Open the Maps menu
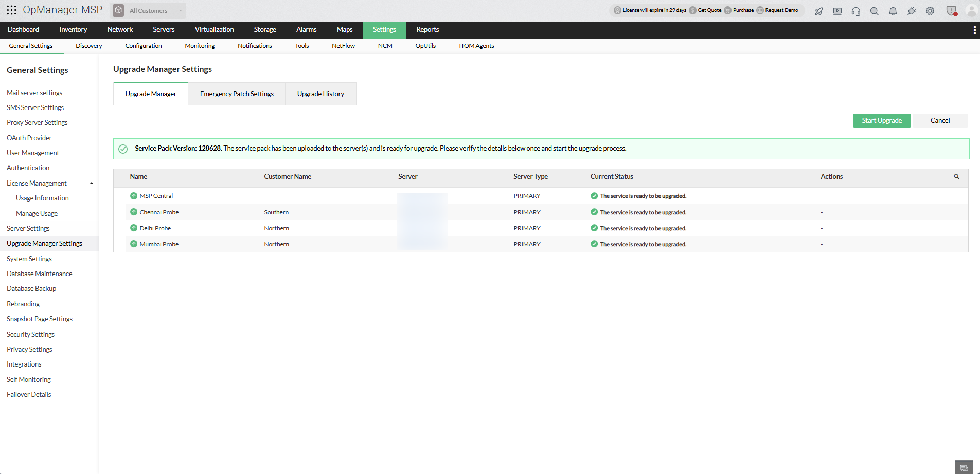 point(345,30)
